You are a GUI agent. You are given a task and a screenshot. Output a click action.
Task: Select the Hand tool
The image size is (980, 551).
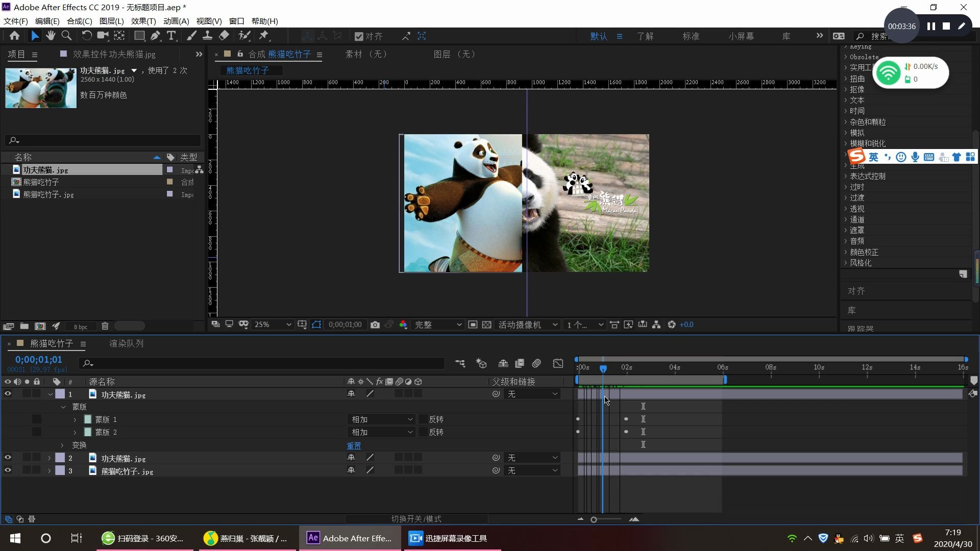pyautogui.click(x=51, y=36)
